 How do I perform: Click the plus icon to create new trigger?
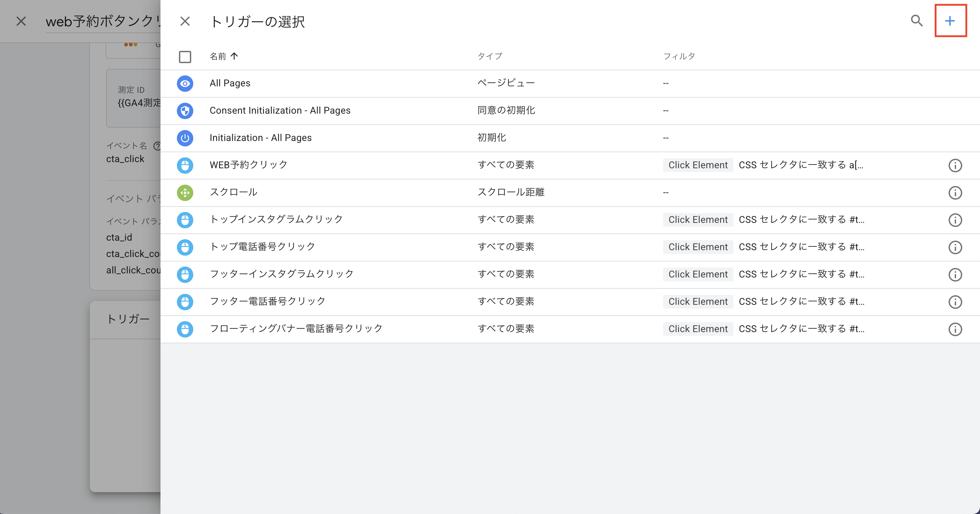[x=950, y=21]
